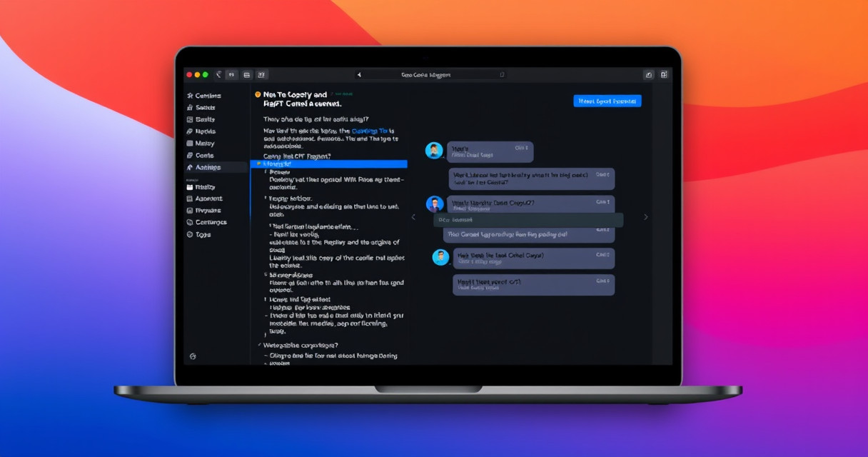Click the dark tooltip bar overlapping the chat

pyautogui.click(x=528, y=220)
